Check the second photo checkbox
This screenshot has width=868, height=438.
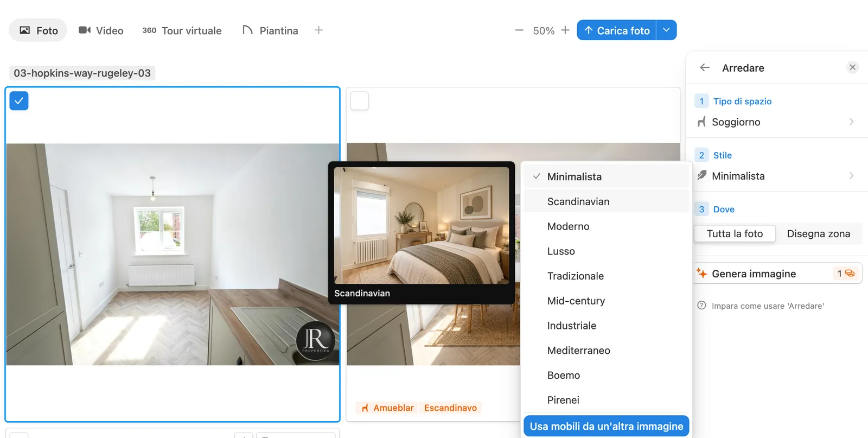[360, 101]
